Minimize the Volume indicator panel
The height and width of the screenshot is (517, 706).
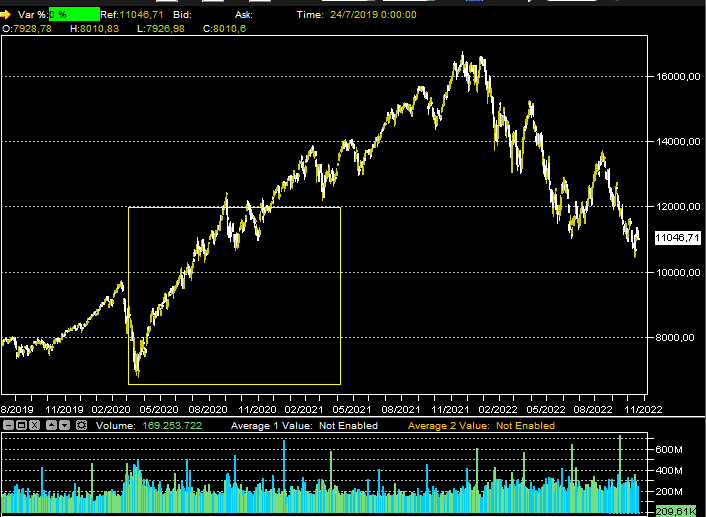[8, 425]
